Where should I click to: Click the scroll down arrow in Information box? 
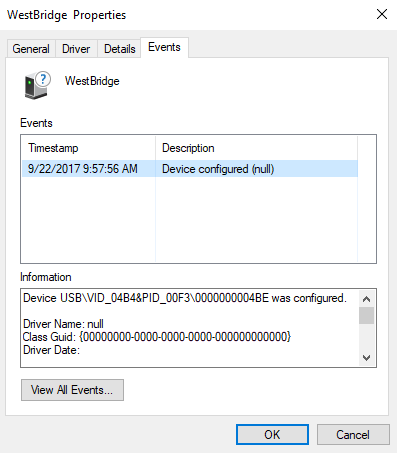click(366, 358)
